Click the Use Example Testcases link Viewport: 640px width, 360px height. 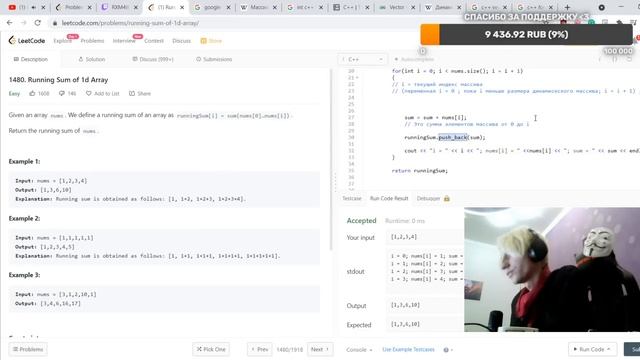pyautogui.click(x=408, y=350)
